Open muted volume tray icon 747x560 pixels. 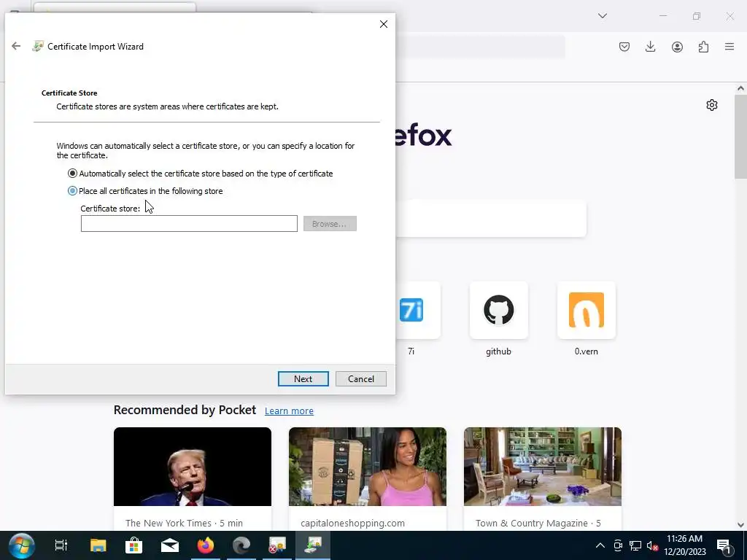(x=653, y=545)
